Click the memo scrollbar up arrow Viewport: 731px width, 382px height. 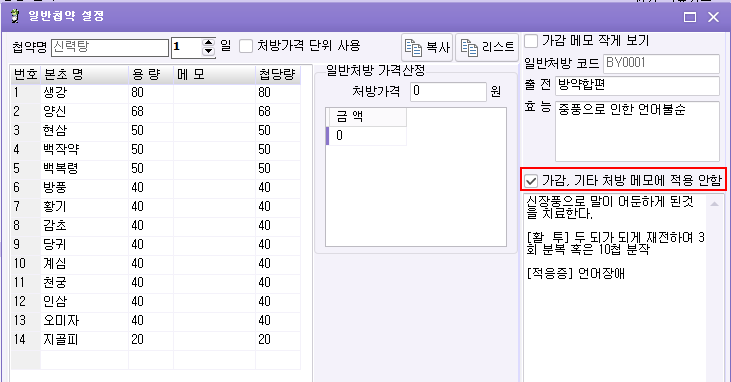point(714,204)
